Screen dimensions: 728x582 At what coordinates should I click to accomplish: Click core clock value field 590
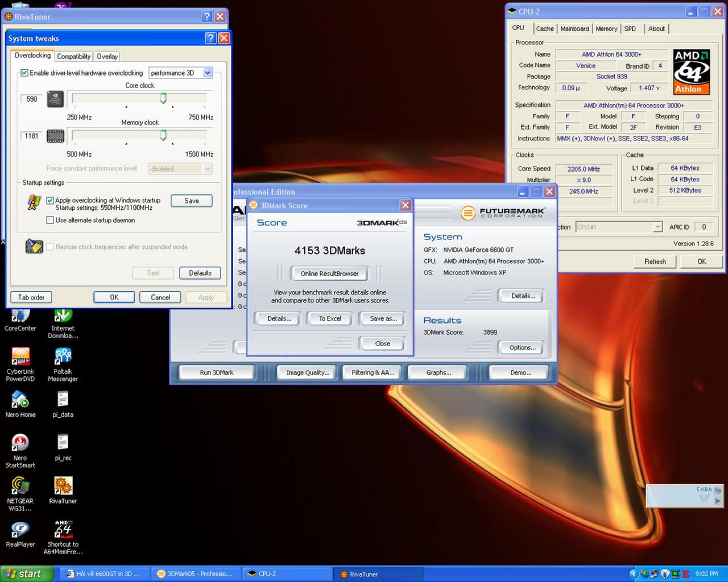[x=32, y=99]
